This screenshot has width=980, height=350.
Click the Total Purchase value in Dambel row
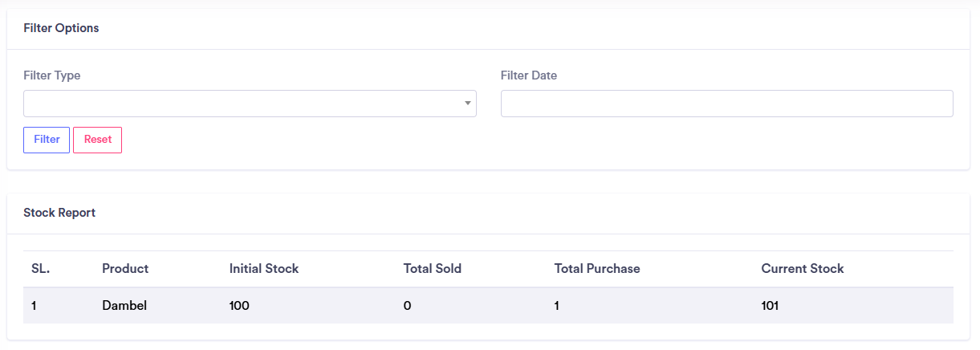(557, 306)
